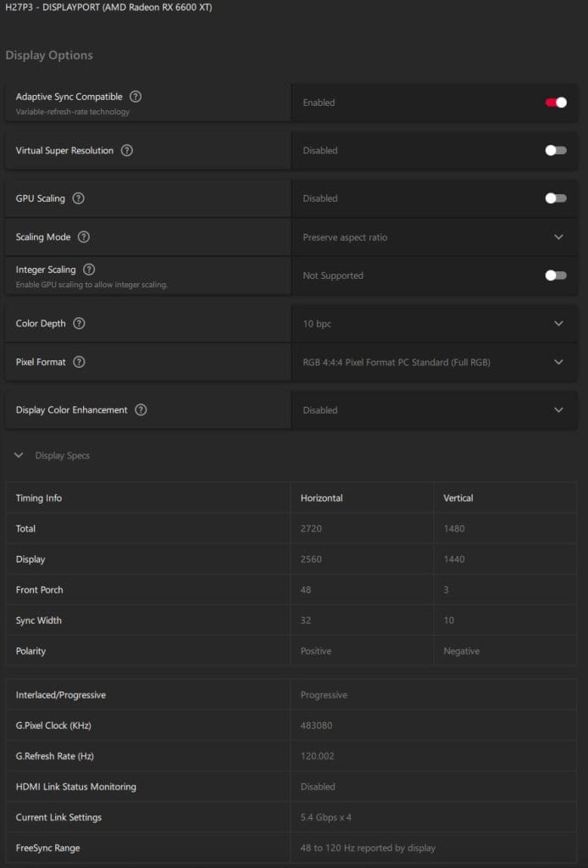Click the Pixel Format info icon
588x868 pixels.
click(x=79, y=362)
